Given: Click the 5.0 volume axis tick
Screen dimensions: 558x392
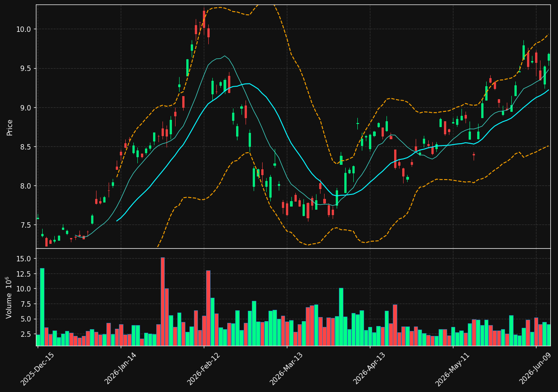Looking at the screenshot, I should tap(26, 319).
